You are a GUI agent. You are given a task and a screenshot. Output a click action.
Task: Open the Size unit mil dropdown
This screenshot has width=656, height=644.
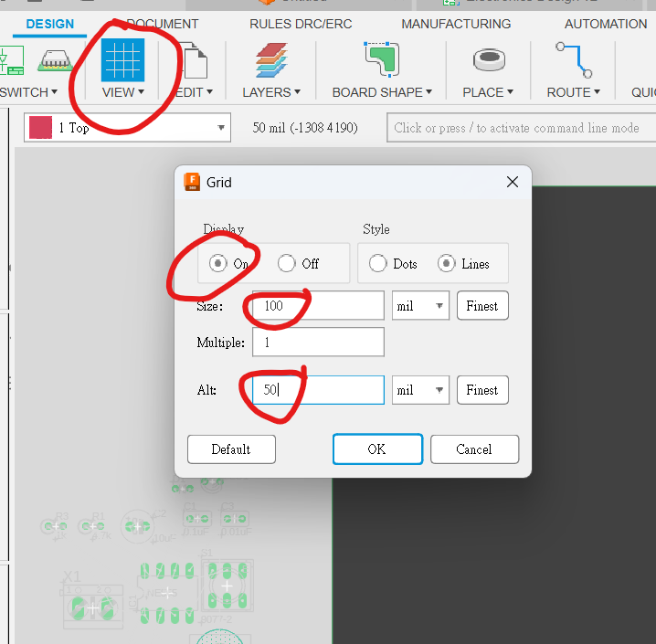[420, 306]
